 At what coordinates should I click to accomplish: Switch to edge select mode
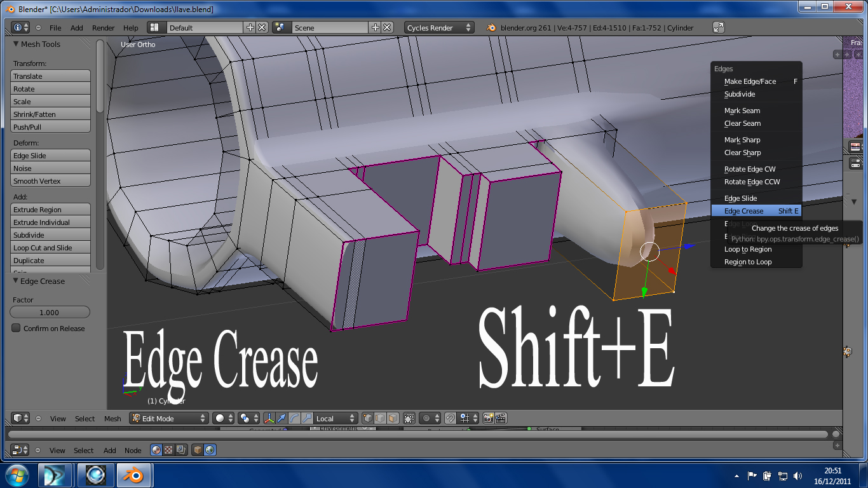coord(380,418)
